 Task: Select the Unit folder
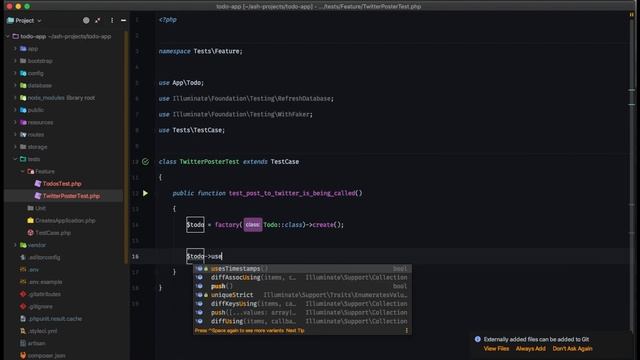tap(40, 208)
